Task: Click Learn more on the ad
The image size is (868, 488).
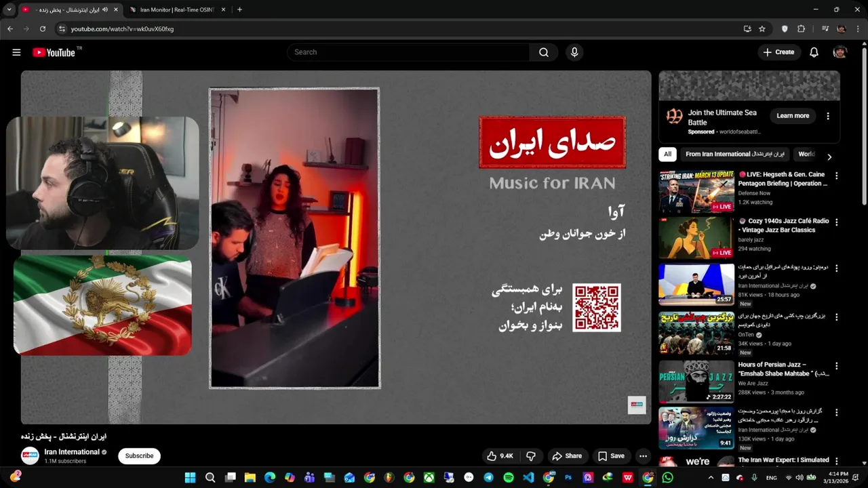Action: point(793,116)
